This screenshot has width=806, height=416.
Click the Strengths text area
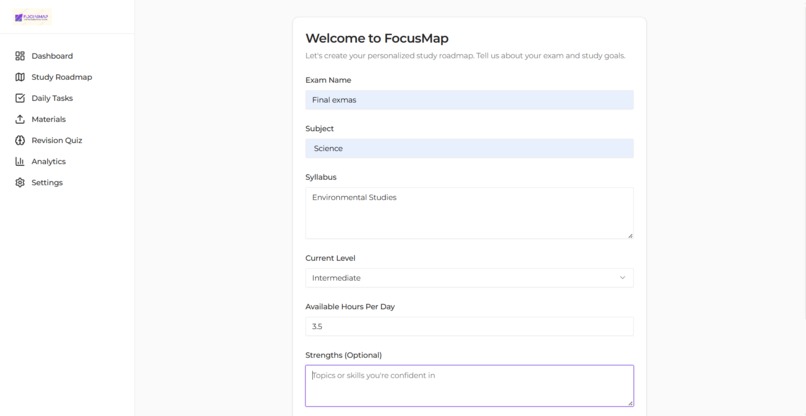point(469,386)
